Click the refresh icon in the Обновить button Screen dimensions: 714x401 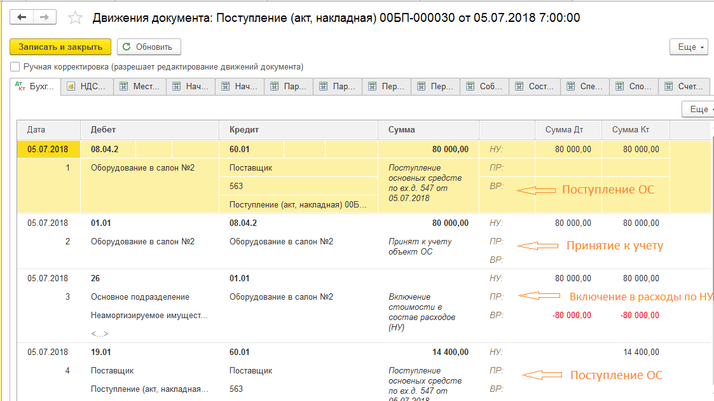tap(126, 46)
